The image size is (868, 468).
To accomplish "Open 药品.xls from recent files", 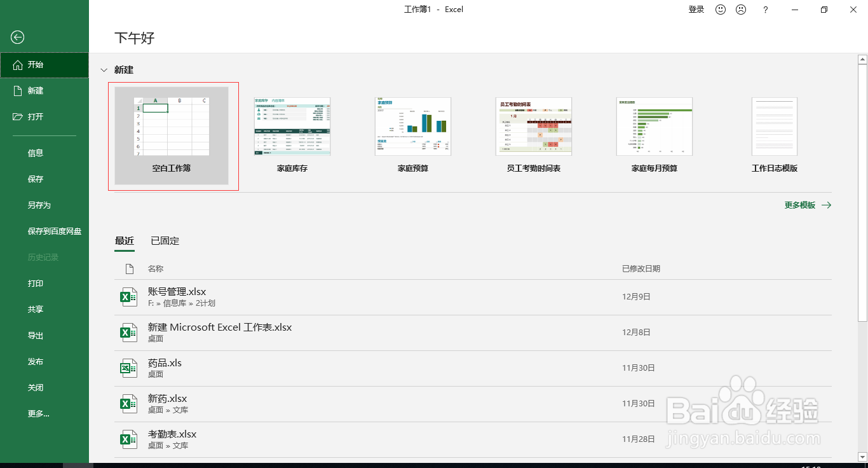I will pos(473,369).
